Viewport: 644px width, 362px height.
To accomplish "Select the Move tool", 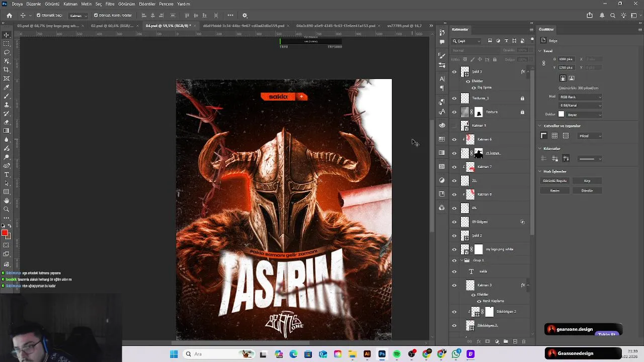I will click(x=7, y=35).
